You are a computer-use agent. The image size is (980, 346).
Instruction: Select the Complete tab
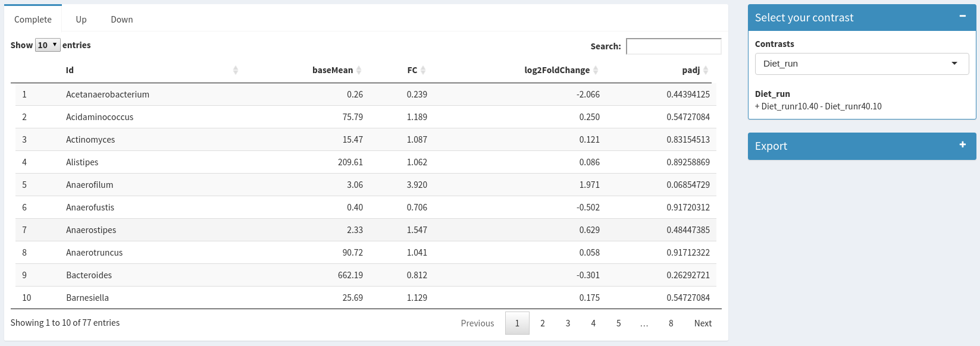point(33,20)
